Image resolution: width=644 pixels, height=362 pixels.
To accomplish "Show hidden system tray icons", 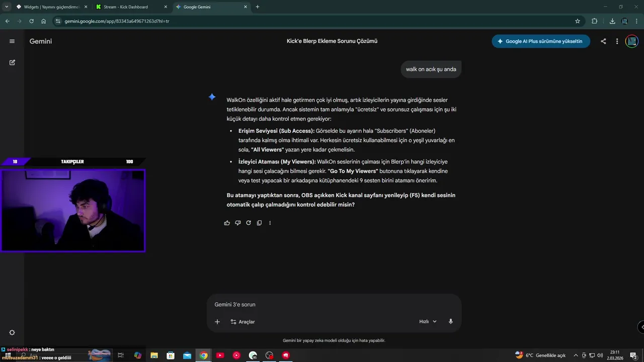I will tap(576, 355).
